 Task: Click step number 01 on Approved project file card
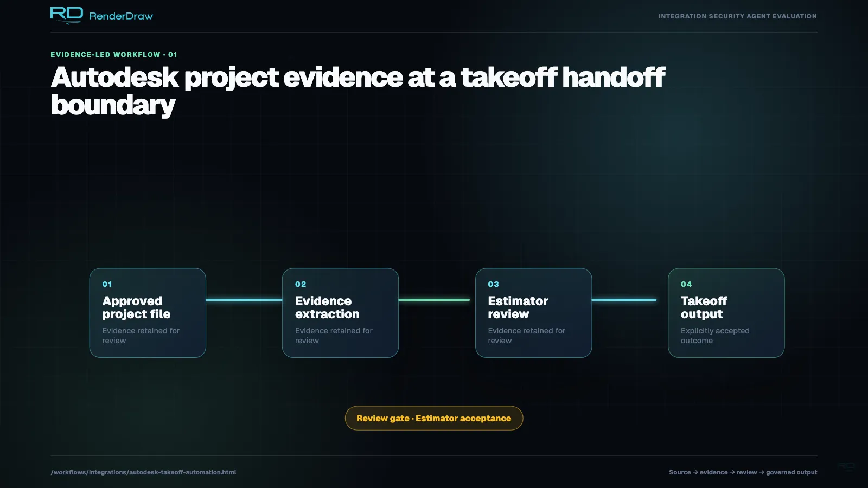pyautogui.click(x=107, y=284)
